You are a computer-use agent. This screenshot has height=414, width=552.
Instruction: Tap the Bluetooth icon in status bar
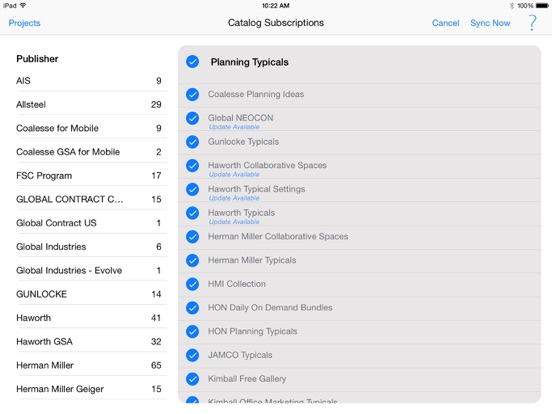[512, 6]
